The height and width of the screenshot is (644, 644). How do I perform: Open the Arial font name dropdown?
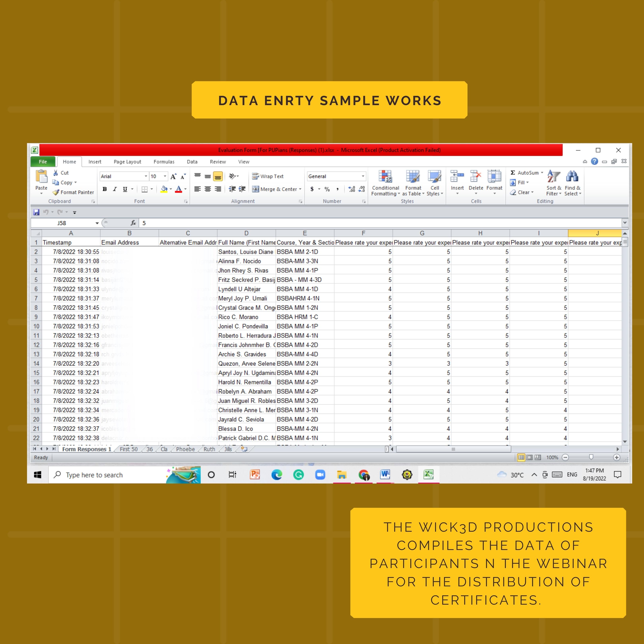(146, 176)
